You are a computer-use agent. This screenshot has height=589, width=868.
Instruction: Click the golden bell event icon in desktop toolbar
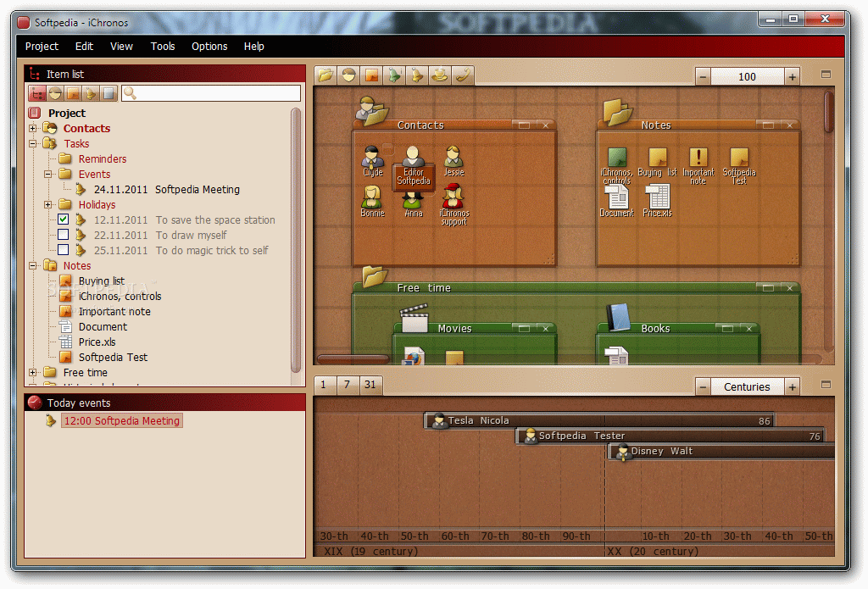pyautogui.click(x=417, y=75)
